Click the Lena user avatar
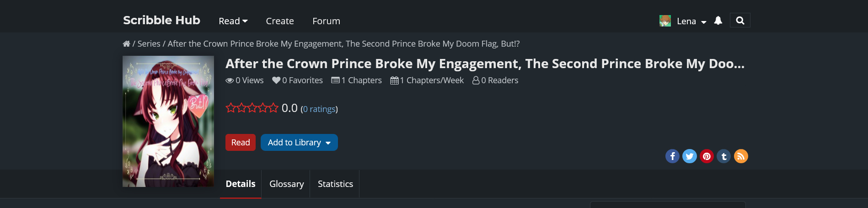The height and width of the screenshot is (208, 868). [665, 21]
